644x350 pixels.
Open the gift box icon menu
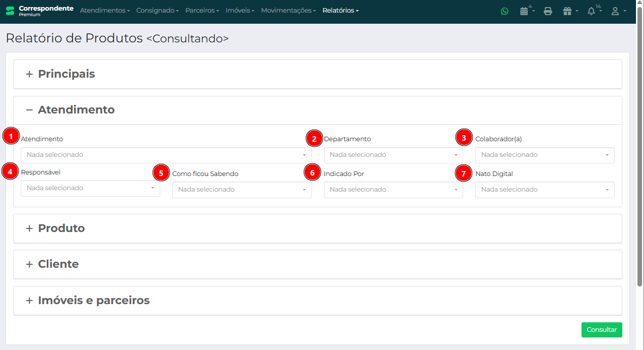pyautogui.click(x=568, y=11)
